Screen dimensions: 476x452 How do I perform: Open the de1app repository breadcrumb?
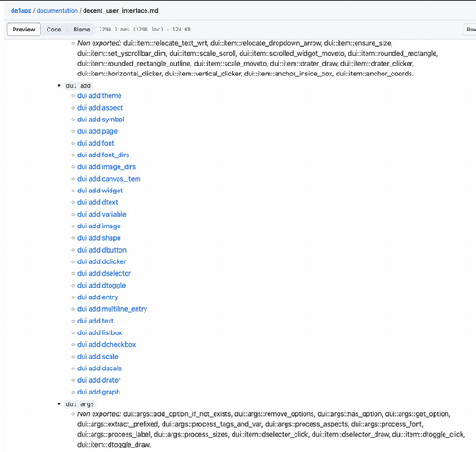21,10
